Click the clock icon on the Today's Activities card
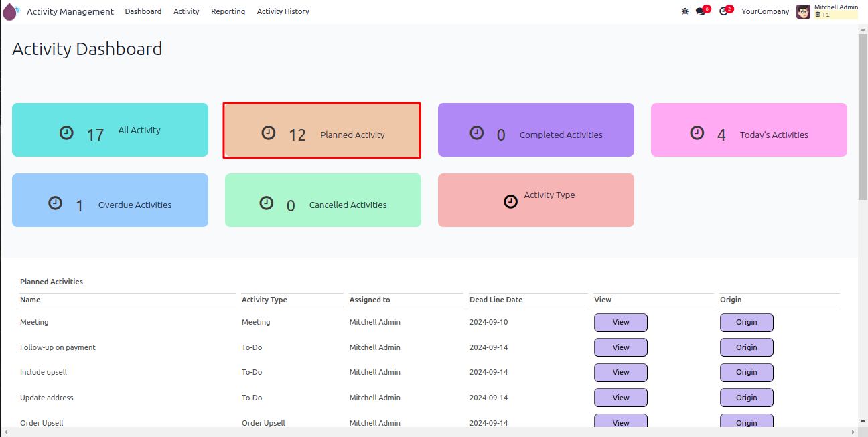Viewport: 868px width, 437px height. pyautogui.click(x=697, y=133)
